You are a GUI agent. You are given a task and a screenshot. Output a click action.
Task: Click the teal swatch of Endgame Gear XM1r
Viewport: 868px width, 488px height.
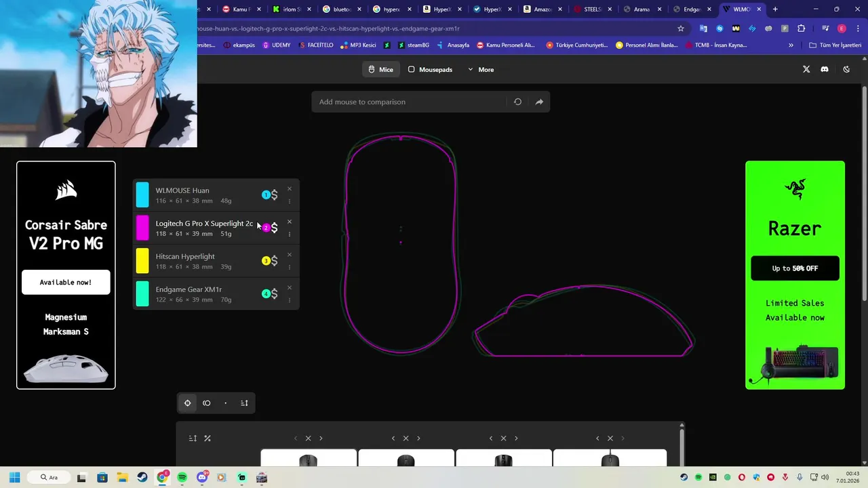point(142,293)
